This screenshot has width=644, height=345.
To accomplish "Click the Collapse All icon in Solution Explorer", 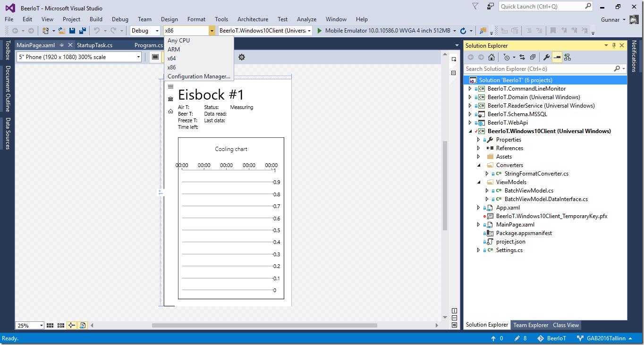I will (x=533, y=57).
